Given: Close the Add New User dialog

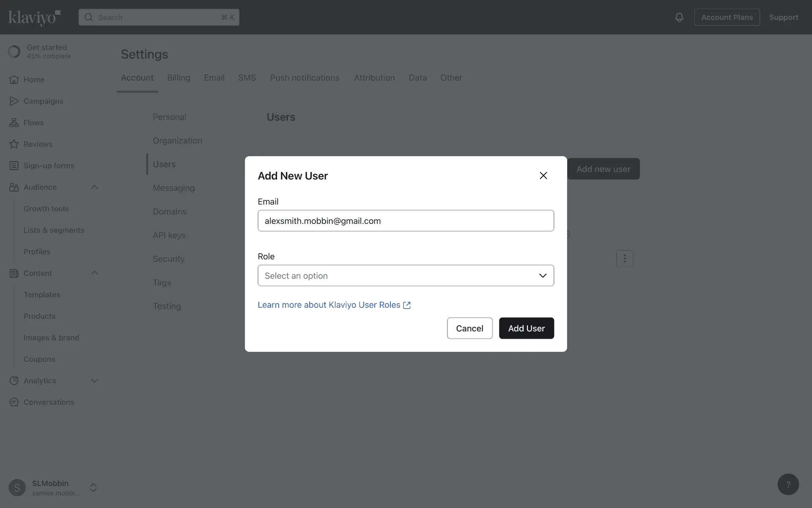Looking at the screenshot, I should click(543, 176).
